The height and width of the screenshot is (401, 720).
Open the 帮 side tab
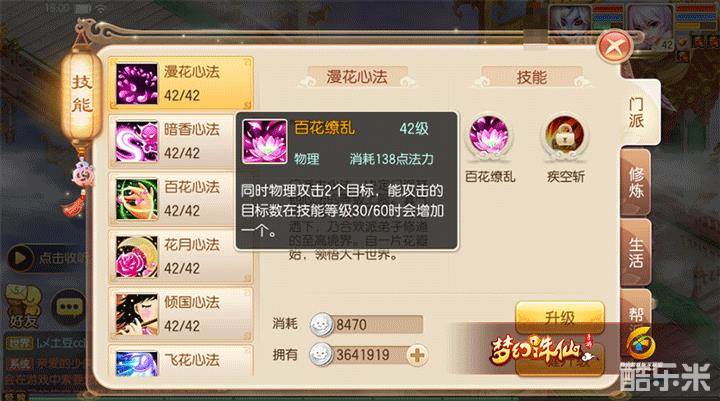tap(636, 315)
